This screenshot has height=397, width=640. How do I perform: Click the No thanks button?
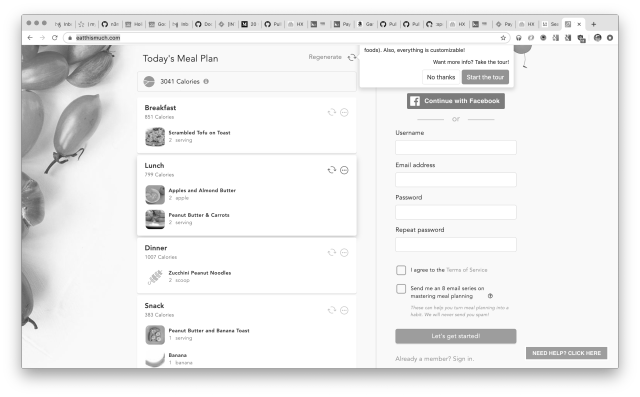pos(441,77)
